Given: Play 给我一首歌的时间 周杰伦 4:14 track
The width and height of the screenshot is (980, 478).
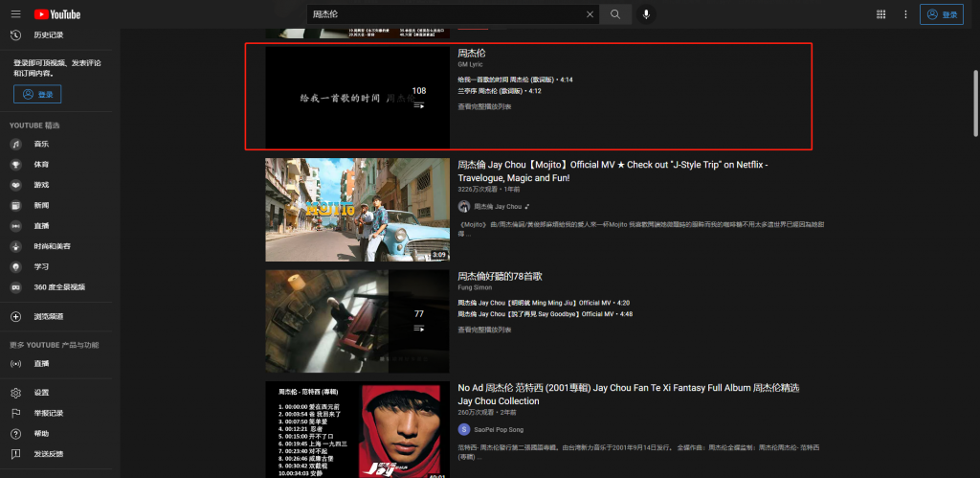Looking at the screenshot, I should [x=515, y=80].
